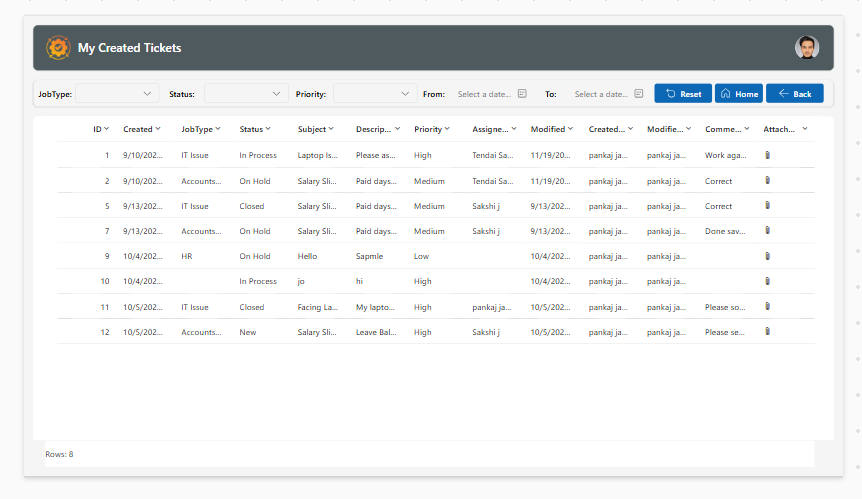Open attachment icon for ticket 5
The height and width of the screenshot is (499, 862).
767,206
